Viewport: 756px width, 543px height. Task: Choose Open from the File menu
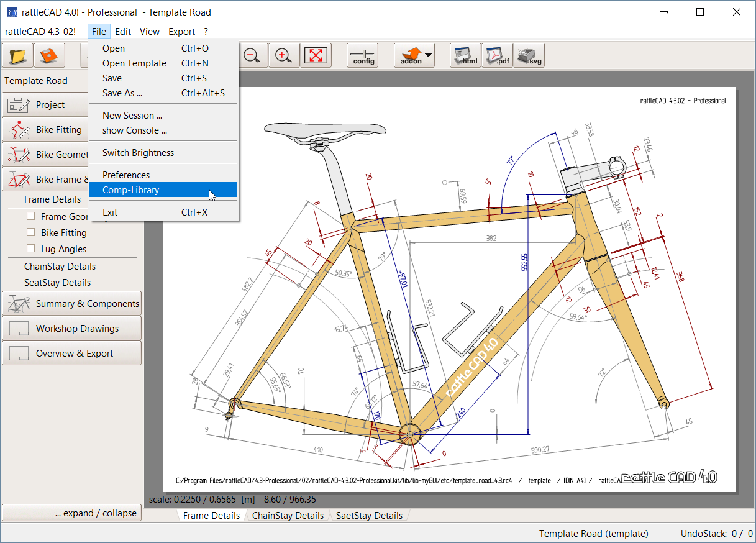[164, 48]
